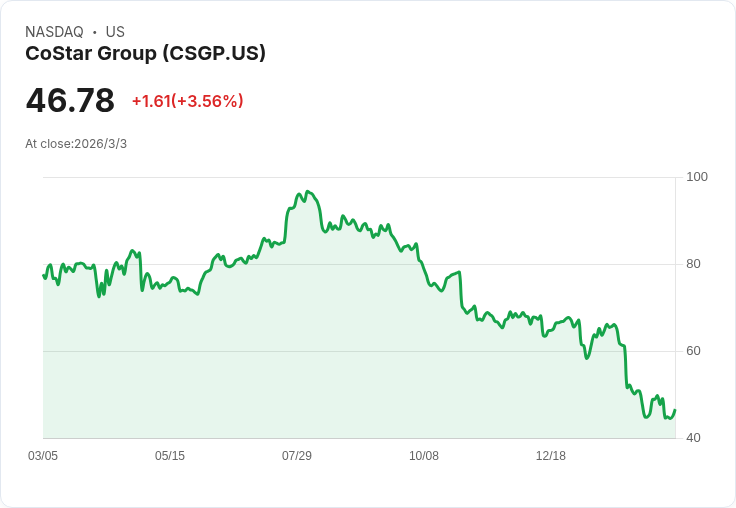
Task: Click the start point of the price line
Action: [x=44, y=275]
